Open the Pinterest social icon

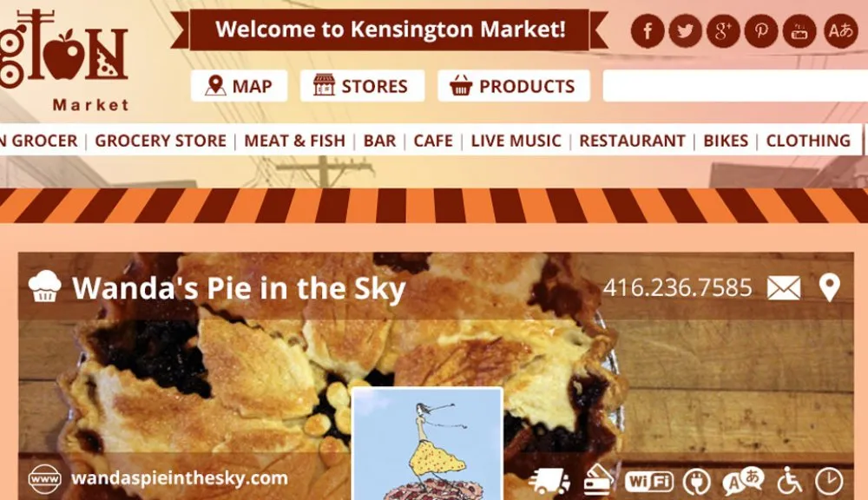tap(761, 30)
